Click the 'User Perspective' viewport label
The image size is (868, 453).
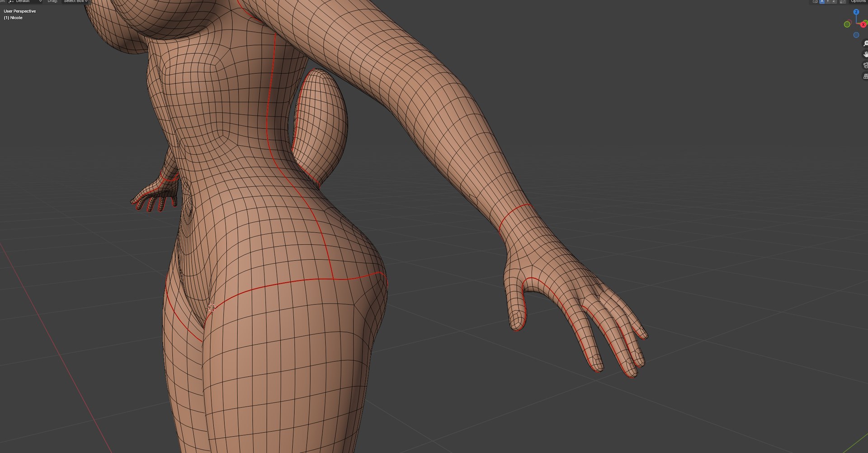coord(20,11)
